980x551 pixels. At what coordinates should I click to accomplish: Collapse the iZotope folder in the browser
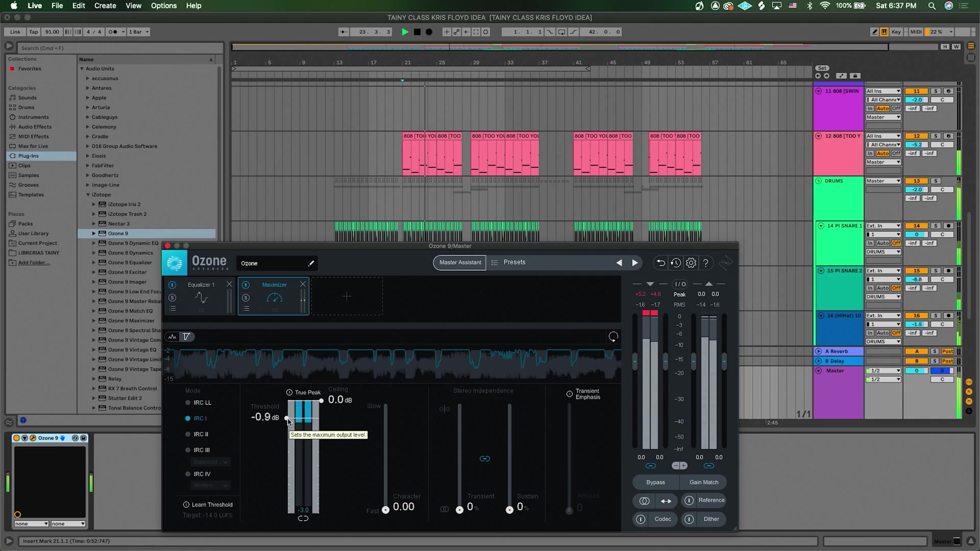click(x=88, y=194)
